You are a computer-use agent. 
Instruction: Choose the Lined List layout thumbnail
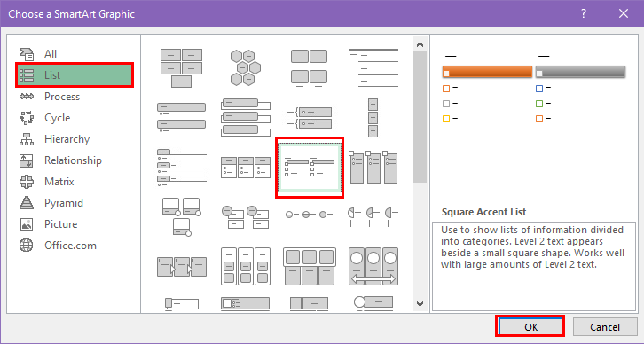[x=373, y=67]
